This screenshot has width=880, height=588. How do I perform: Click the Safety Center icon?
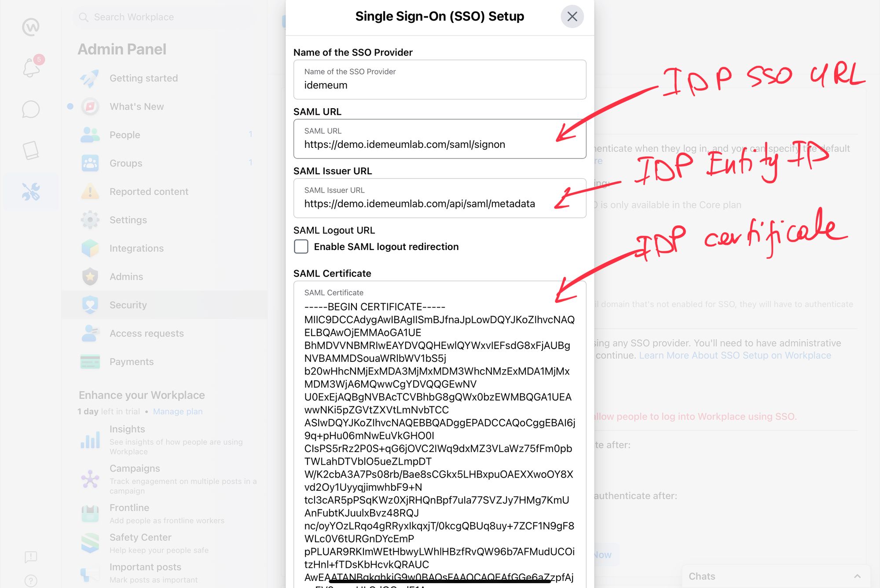(x=90, y=543)
